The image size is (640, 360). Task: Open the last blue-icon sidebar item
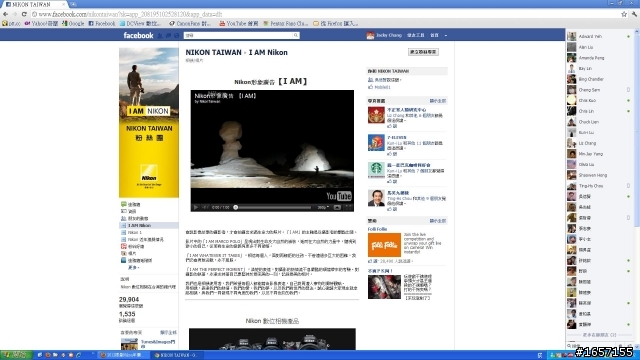(x=137, y=260)
